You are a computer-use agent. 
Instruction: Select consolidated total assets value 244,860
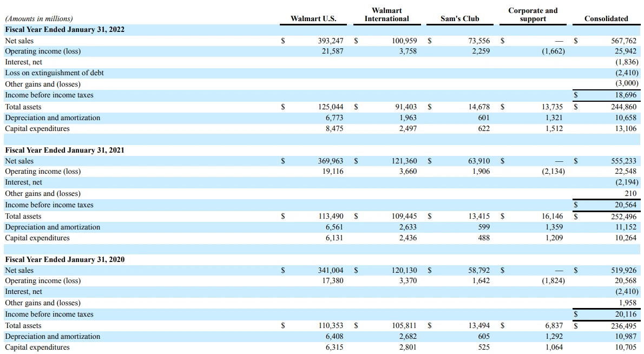pos(623,107)
